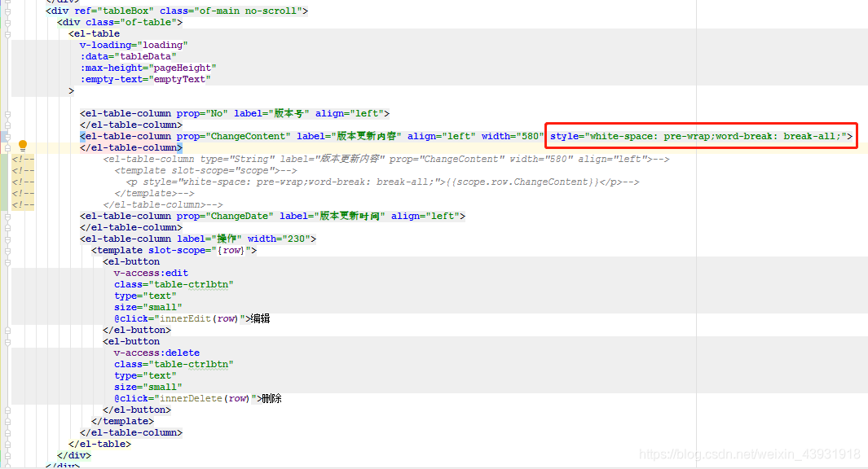Click the fold icon next to el-table-column 操作
Viewport: 868px width, 469px height.
click(7, 239)
